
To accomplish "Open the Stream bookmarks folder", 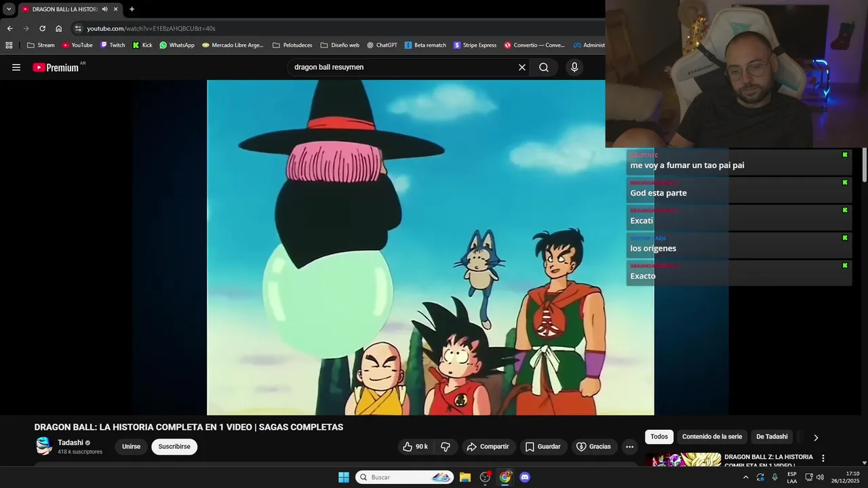I will 41,45.
